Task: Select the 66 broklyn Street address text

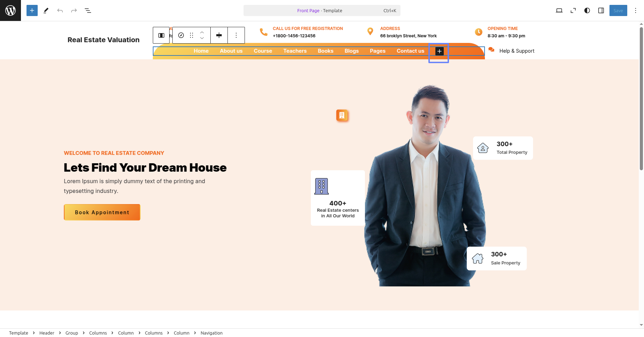Action: [408, 36]
